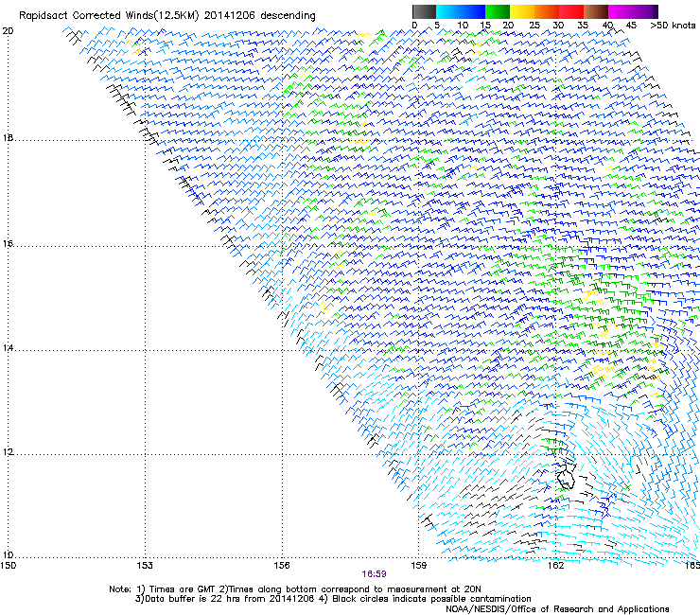
Task: Click the purple 45-50 knots legend segment
Action: pyautogui.click(x=645, y=11)
